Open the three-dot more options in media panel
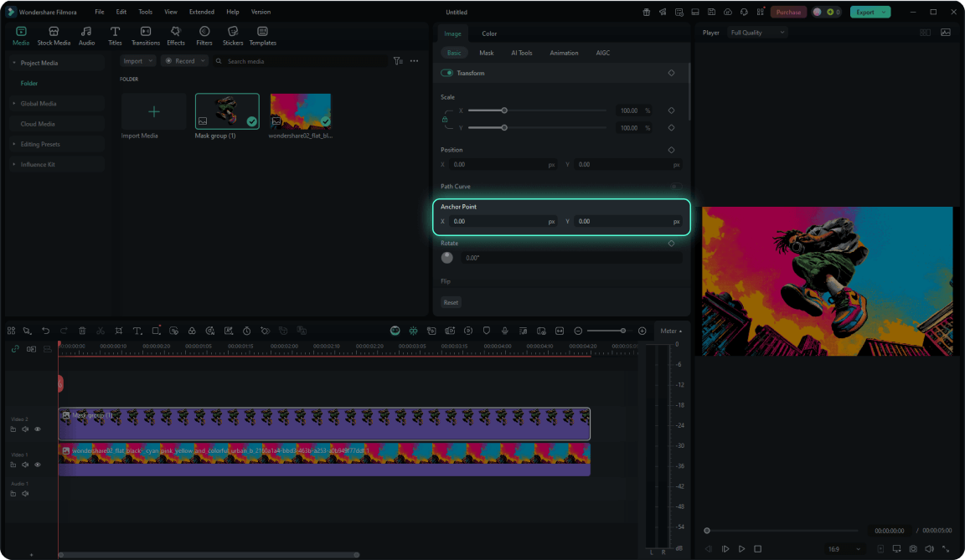This screenshot has width=965, height=560. pyautogui.click(x=414, y=61)
